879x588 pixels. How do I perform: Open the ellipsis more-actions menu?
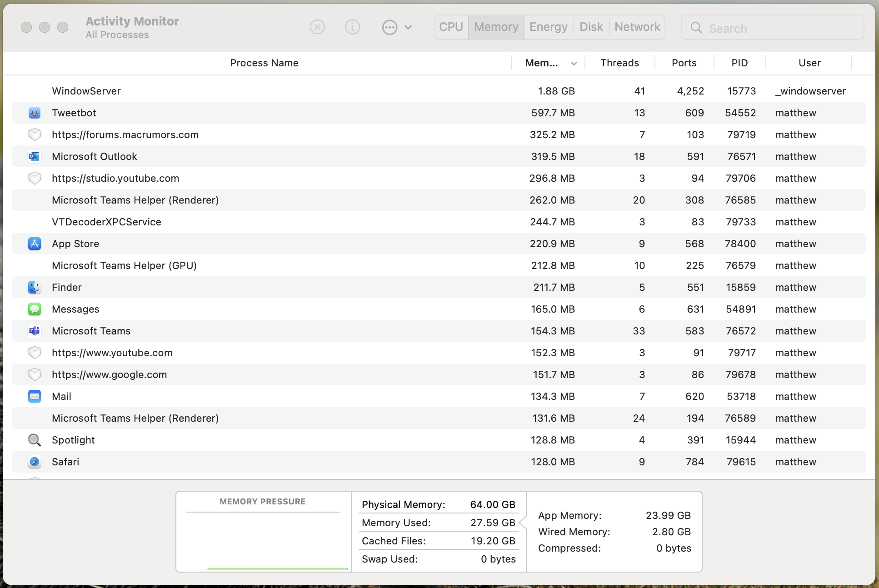point(397,27)
